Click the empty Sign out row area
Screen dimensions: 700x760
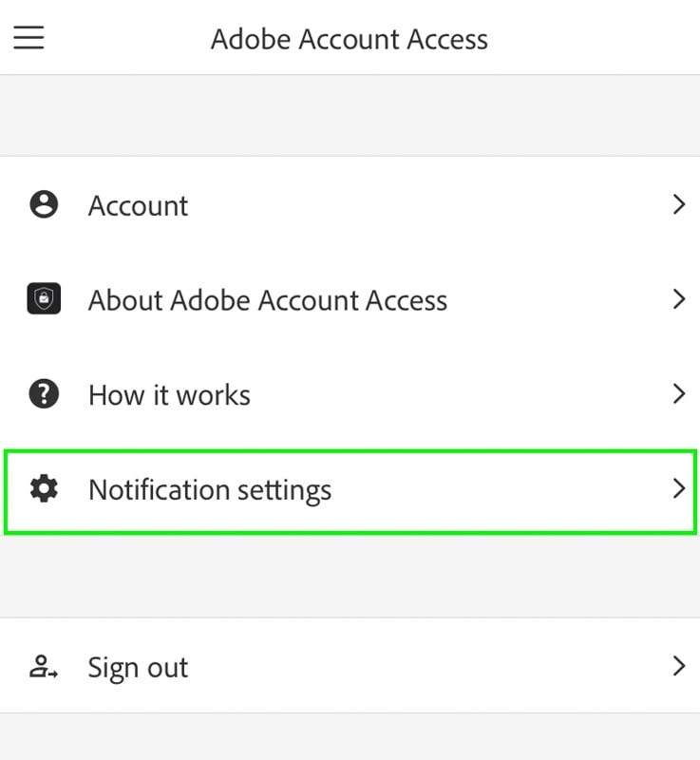428,666
